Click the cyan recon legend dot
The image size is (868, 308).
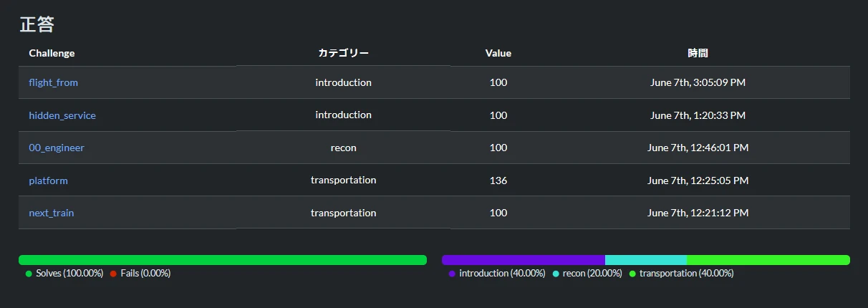click(x=556, y=274)
